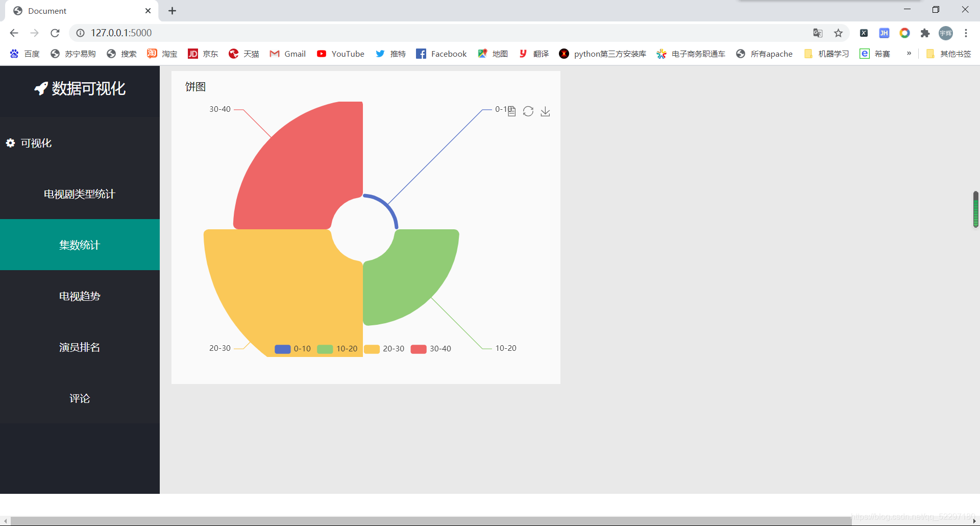Select 电视趋势 in the sidebar
This screenshot has height=526, width=980.
click(80, 296)
